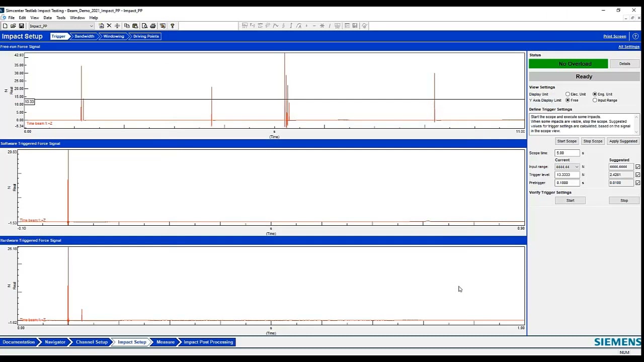
Task: Open the circled help icon beside Print Screen
Action: click(x=635, y=36)
